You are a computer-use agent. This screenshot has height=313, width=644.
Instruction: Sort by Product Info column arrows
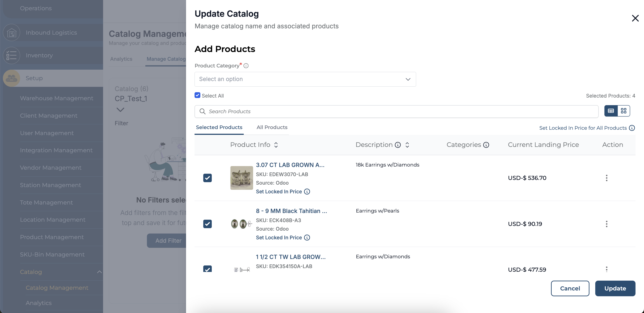pyautogui.click(x=276, y=145)
